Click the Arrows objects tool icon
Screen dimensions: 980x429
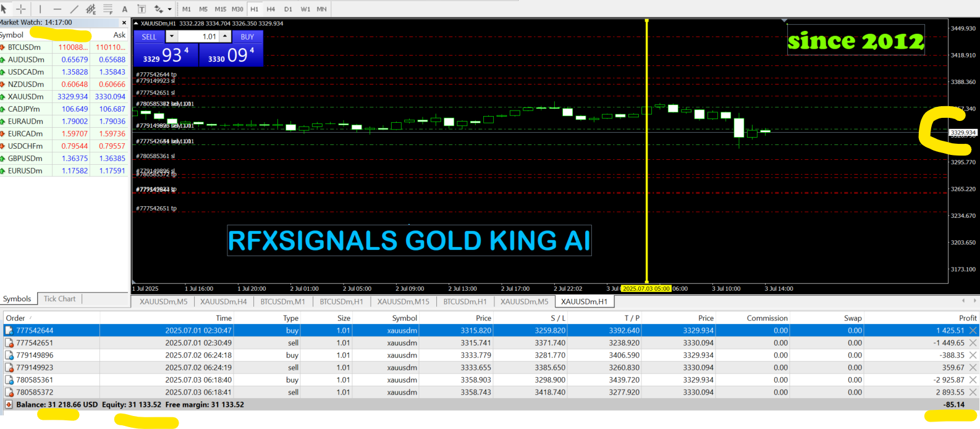click(159, 9)
